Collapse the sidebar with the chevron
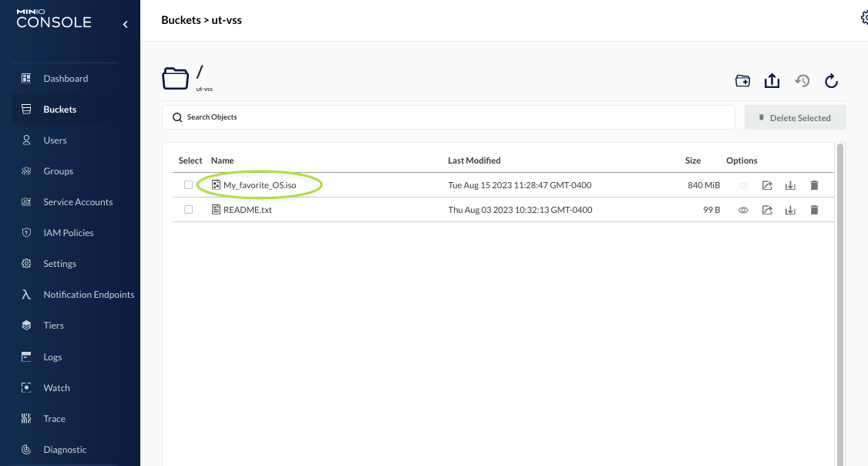 coord(126,25)
